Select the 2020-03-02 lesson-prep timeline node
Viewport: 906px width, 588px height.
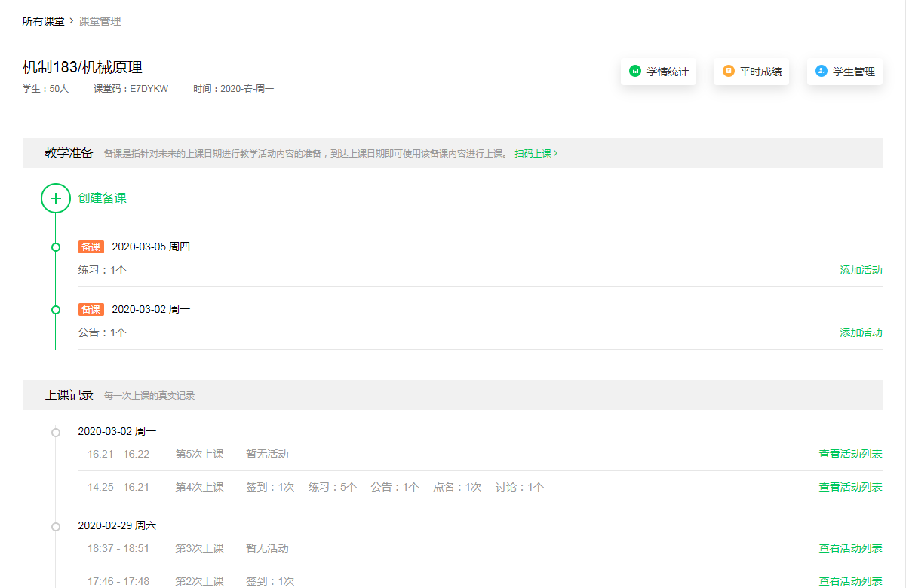click(55, 310)
